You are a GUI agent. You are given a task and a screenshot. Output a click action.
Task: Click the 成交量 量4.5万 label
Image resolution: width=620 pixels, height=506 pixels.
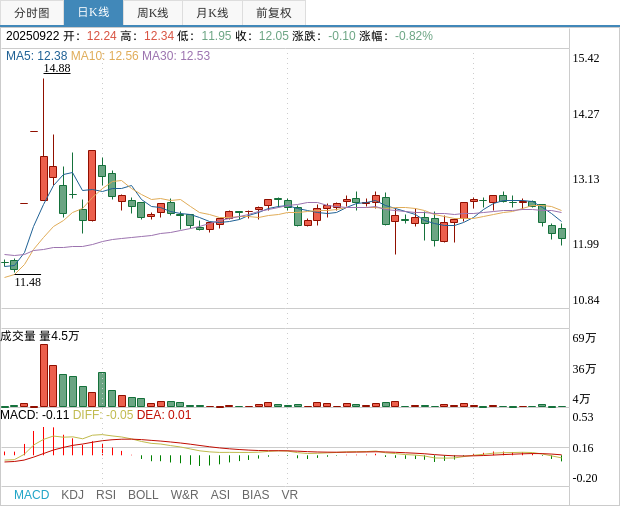point(40,336)
